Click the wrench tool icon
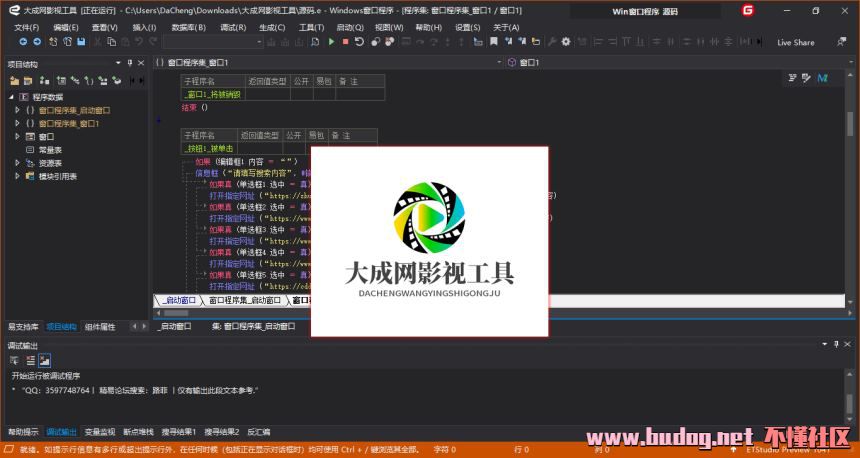The width and height of the screenshot is (860, 458). coord(552,42)
